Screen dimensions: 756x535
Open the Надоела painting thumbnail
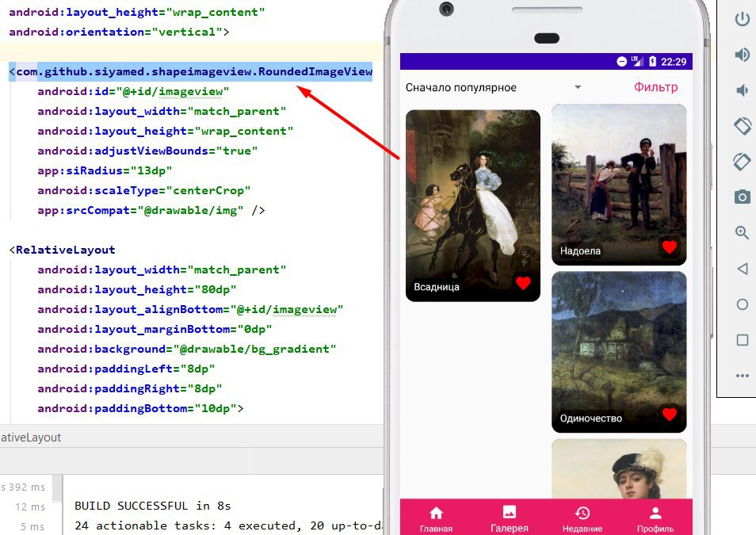click(x=619, y=185)
